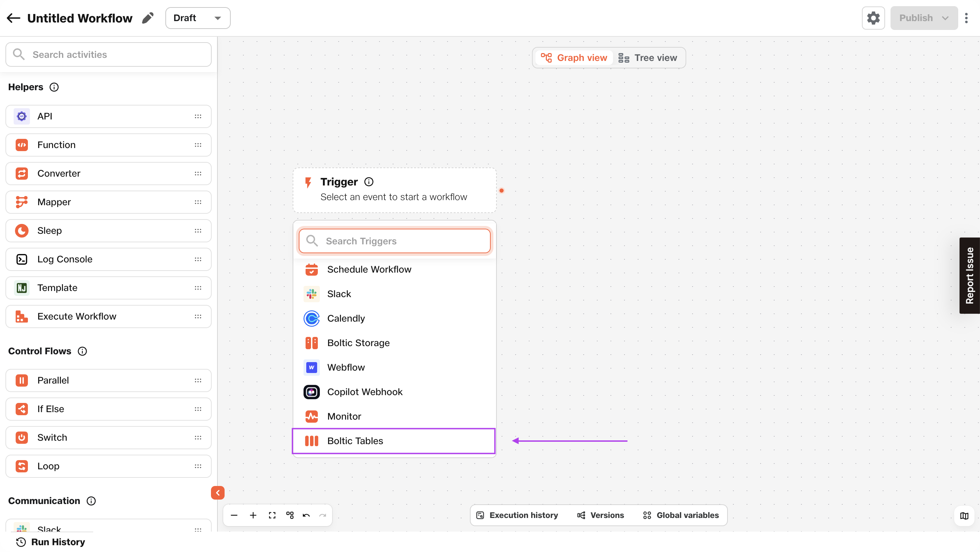The image size is (980, 552).
Task: Select the Slack trigger icon
Action: 312,293
